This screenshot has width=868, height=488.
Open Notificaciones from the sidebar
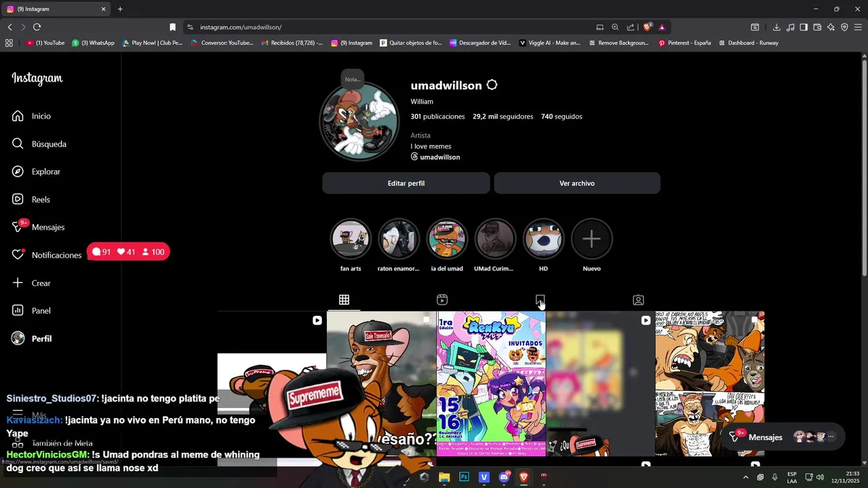[x=47, y=255]
